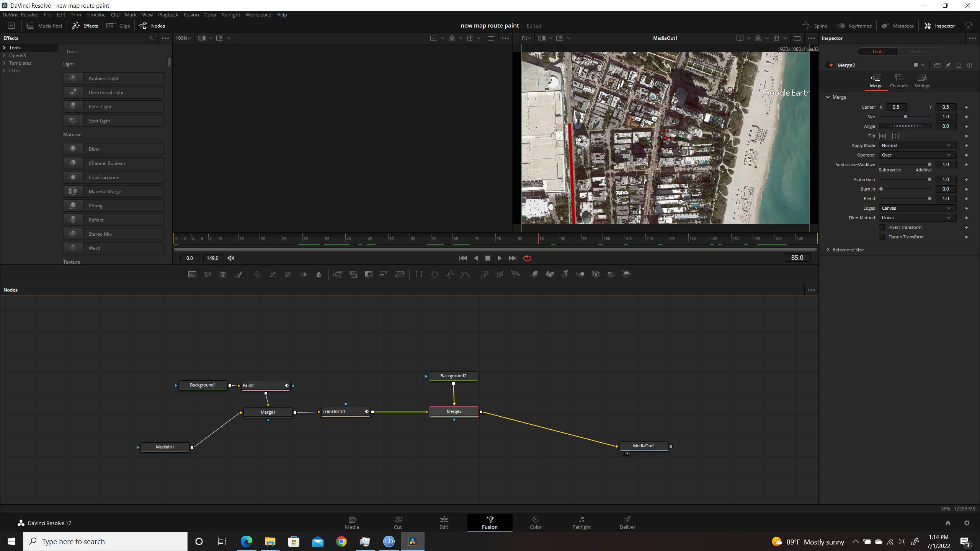Open the Apply Mode dropdown
Viewport: 980px width, 551px height.
tap(917, 145)
